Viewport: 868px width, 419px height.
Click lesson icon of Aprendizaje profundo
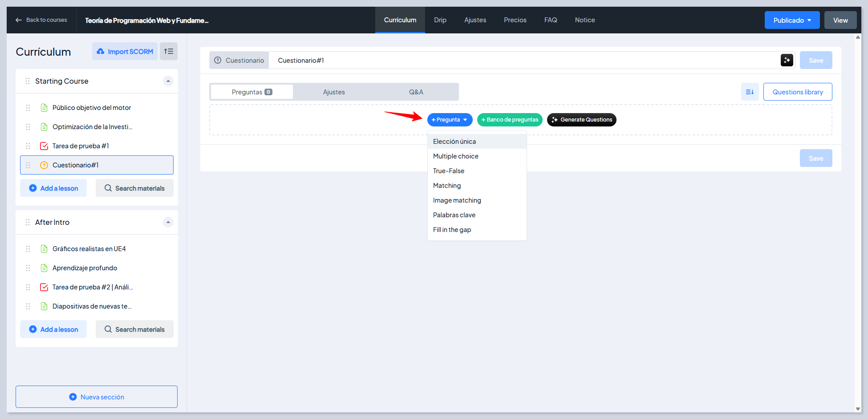(44, 268)
